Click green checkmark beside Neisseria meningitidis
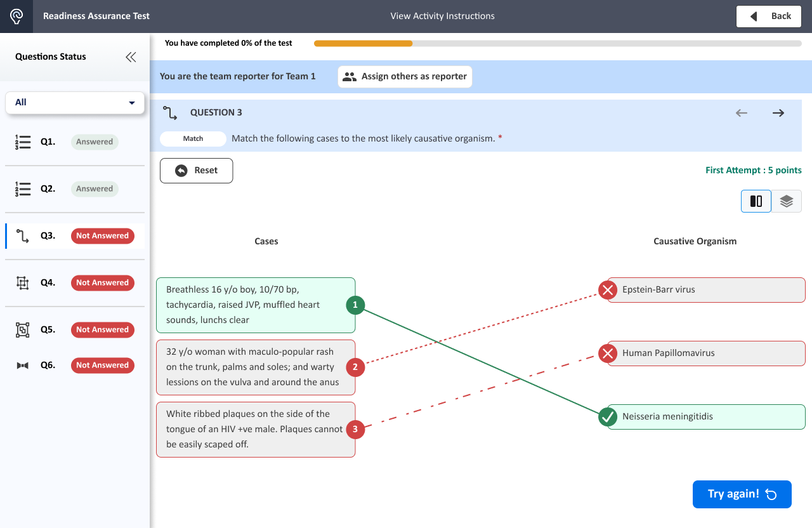812x528 pixels. point(608,417)
